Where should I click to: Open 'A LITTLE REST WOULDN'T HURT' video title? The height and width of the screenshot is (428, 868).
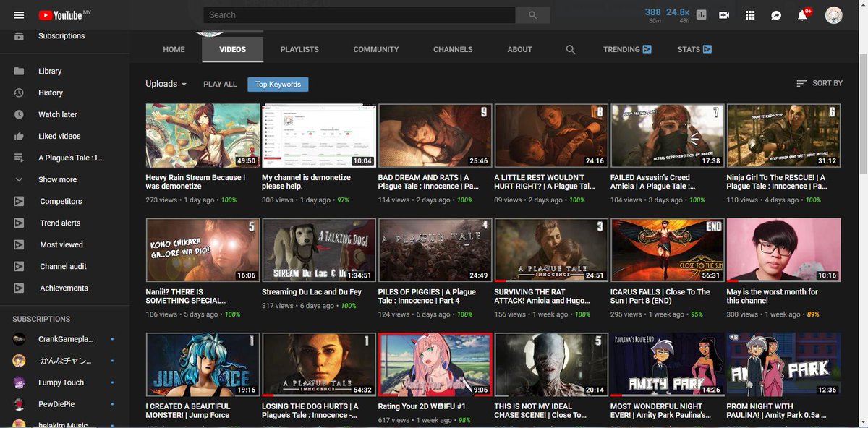(545, 181)
